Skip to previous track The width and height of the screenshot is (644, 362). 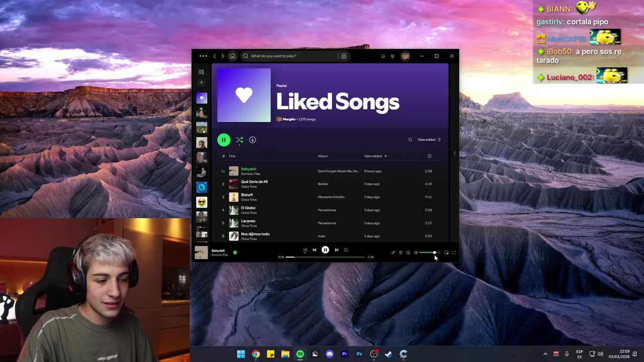(x=314, y=250)
